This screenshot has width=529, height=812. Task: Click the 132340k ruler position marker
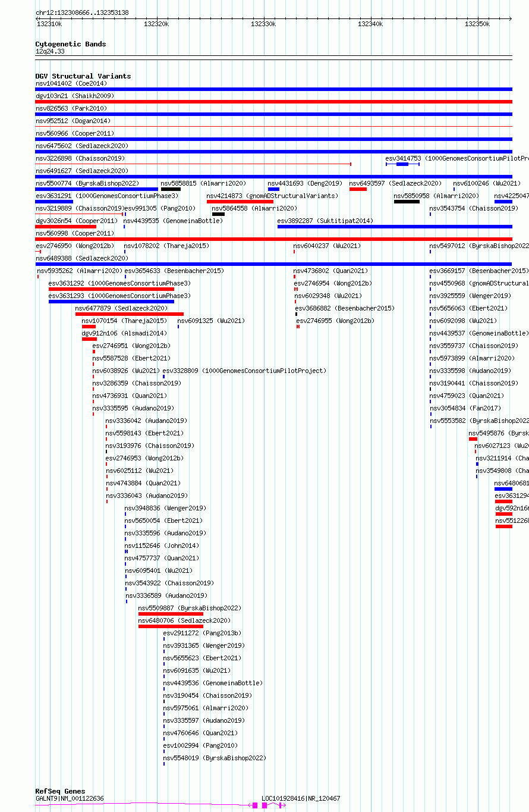tap(370, 24)
